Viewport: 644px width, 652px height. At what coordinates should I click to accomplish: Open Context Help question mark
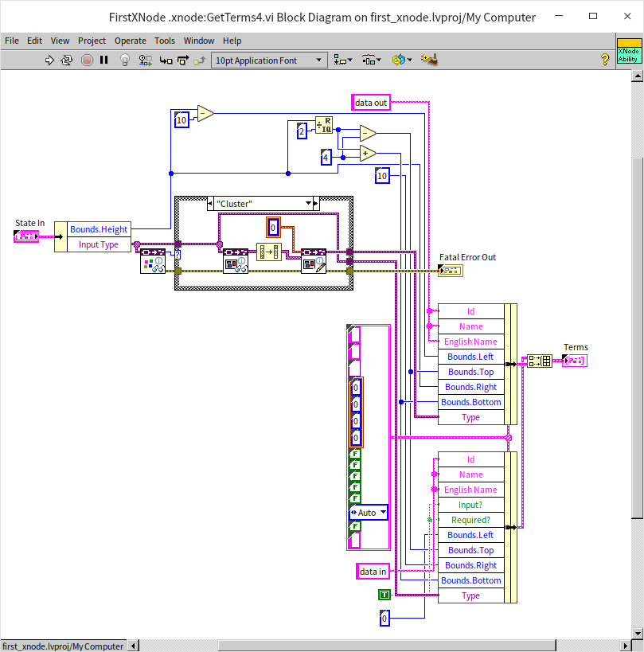pyautogui.click(x=604, y=60)
